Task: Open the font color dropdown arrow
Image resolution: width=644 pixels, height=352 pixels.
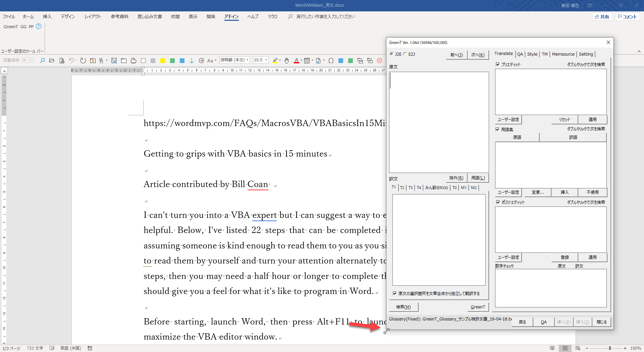Action: (301, 61)
